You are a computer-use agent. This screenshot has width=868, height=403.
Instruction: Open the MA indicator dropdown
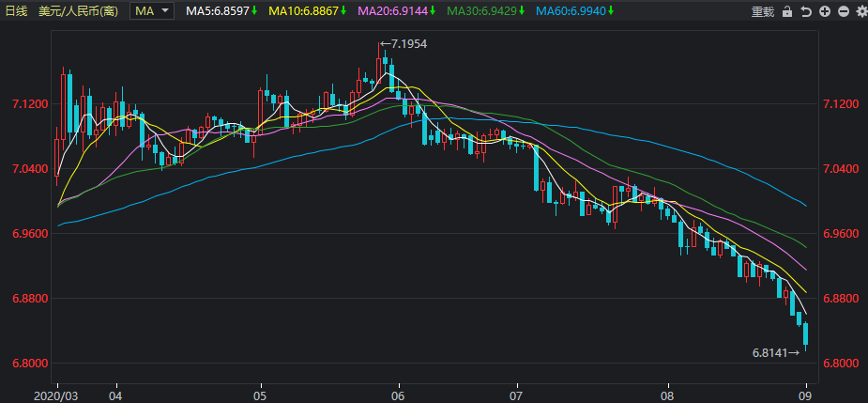pos(151,10)
